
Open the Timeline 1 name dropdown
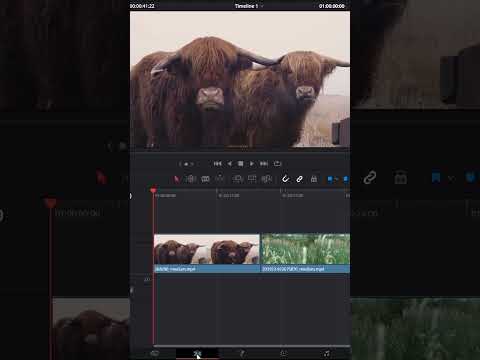[249, 6]
